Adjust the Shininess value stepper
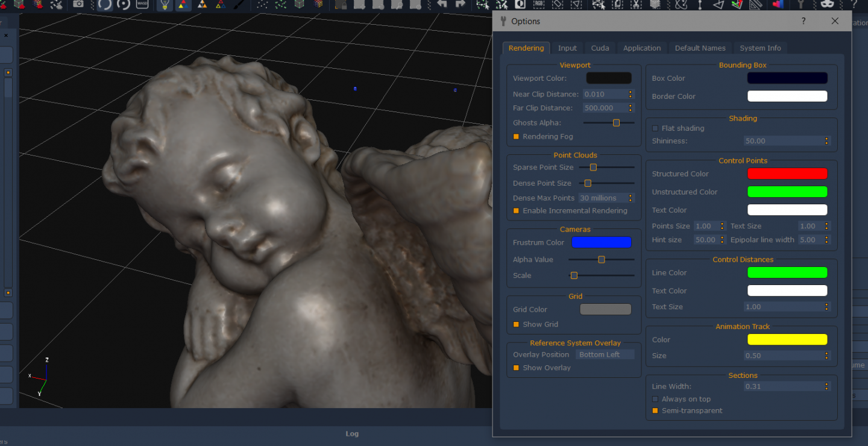 click(x=826, y=141)
